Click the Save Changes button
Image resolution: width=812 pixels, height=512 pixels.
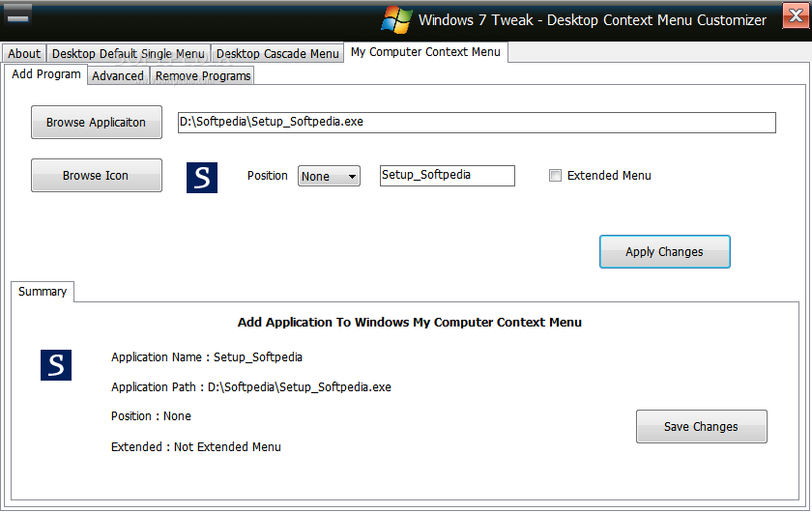701,427
